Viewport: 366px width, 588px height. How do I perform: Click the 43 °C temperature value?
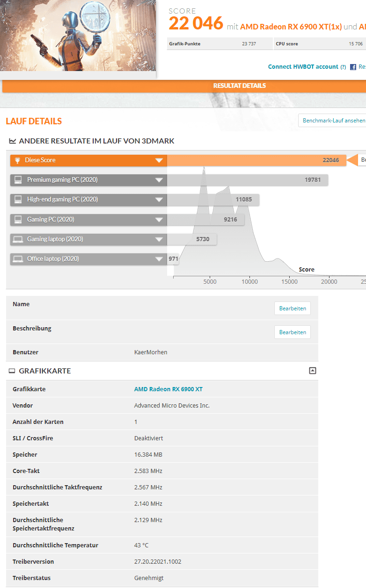(141, 545)
